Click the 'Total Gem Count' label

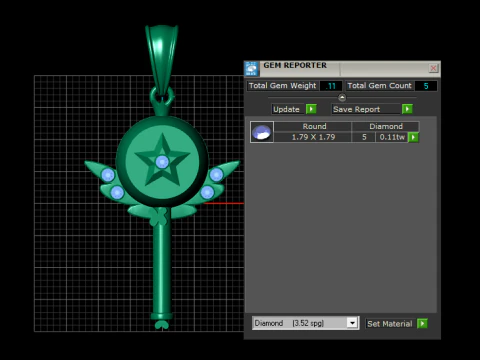tap(379, 86)
